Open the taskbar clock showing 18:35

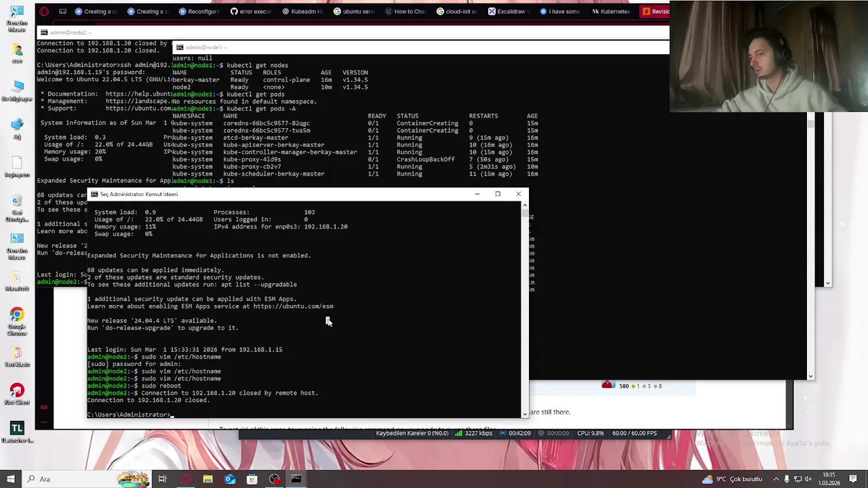[x=829, y=479]
